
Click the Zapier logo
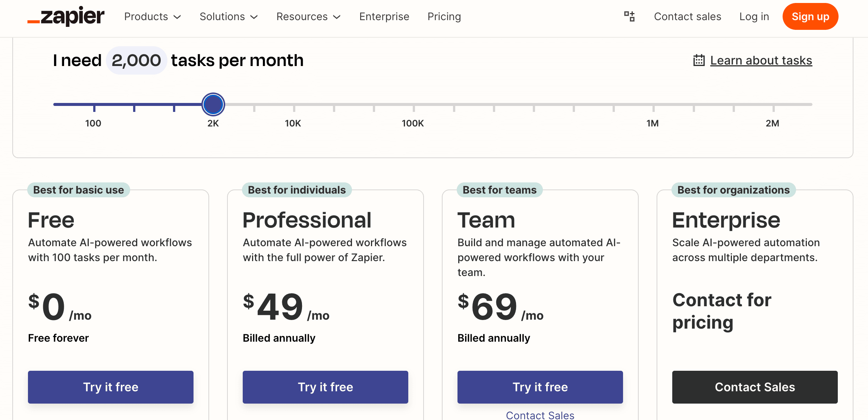[x=66, y=16]
